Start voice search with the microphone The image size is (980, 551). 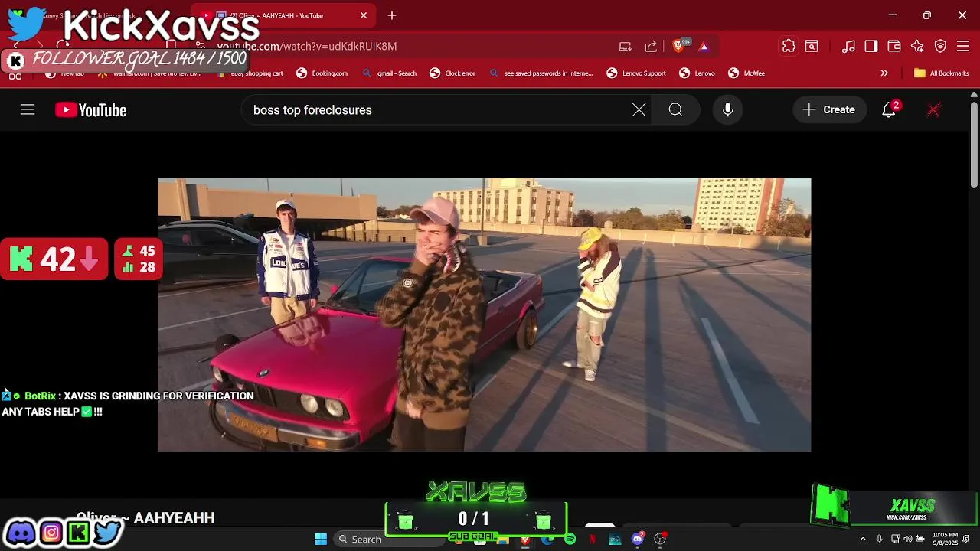point(727,110)
